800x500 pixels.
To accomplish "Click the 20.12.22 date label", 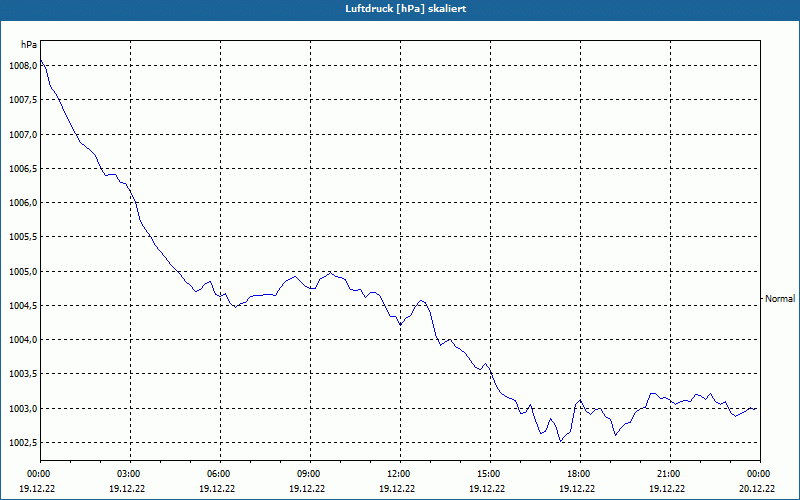I will [x=757, y=488].
